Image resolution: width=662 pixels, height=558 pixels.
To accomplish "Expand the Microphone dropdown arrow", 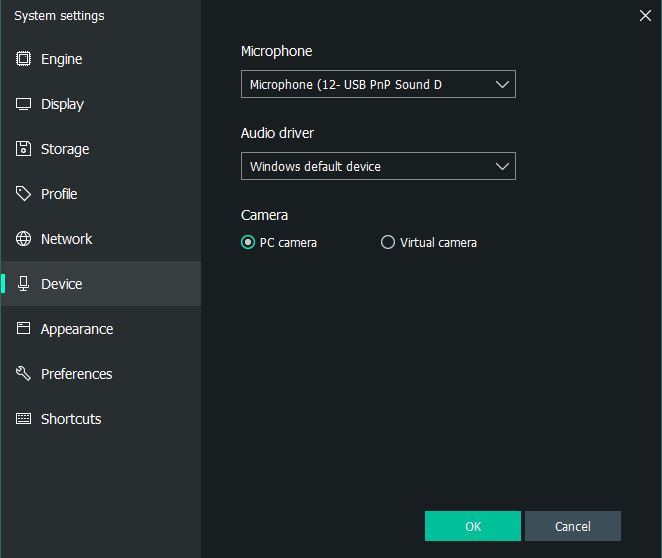I will (x=502, y=84).
